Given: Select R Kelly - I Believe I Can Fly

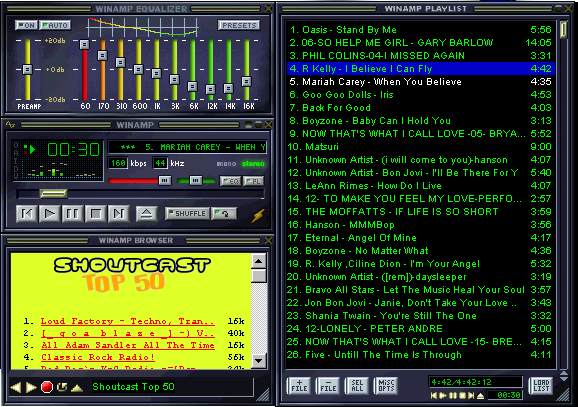Looking at the screenshot, I should coord(420,69).
